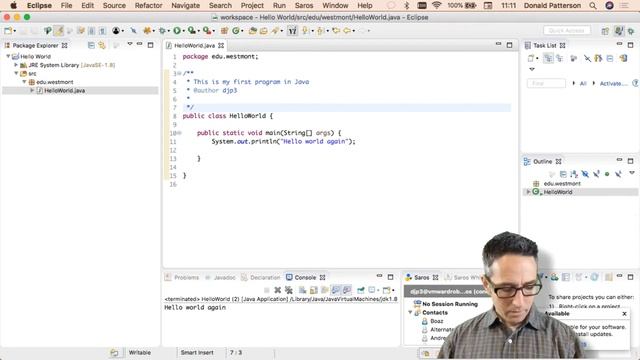Expand the JRE System Library node
This screenshot has height=360, width=640.
coord(16,65)
